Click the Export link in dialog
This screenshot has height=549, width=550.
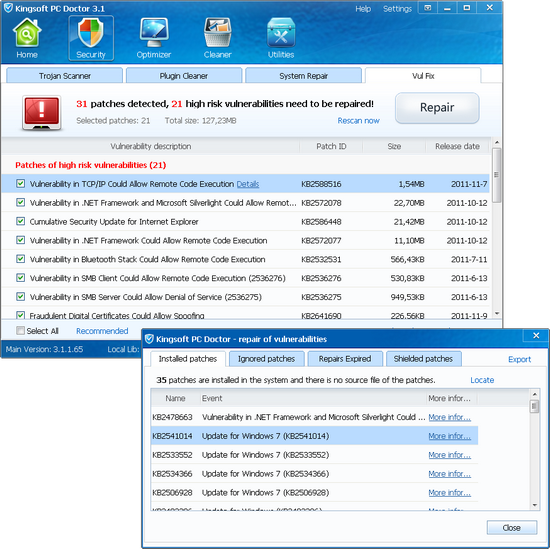tap(519, 359)
